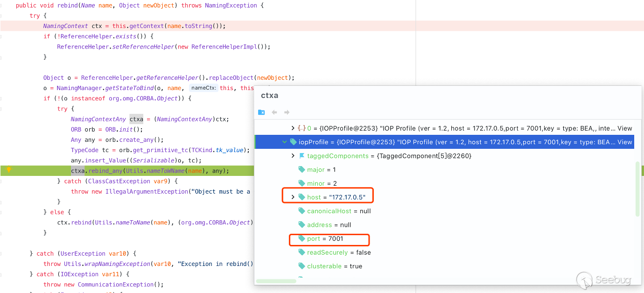
Task: Open View link on element 0 row
Action: [x=624, y=128]
